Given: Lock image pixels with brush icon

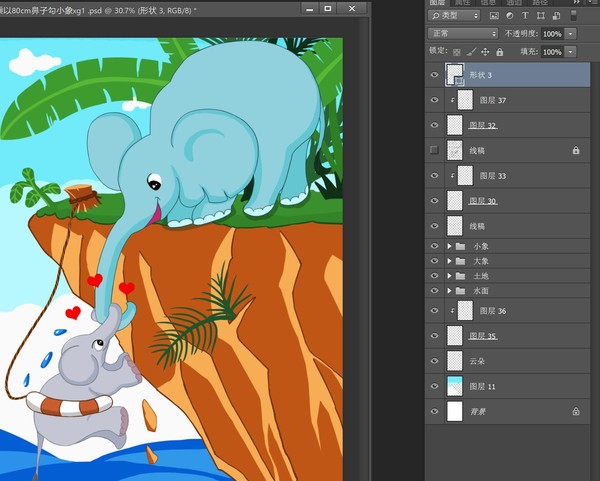Looking at the screenshot, I should click(x=471, y=52).
